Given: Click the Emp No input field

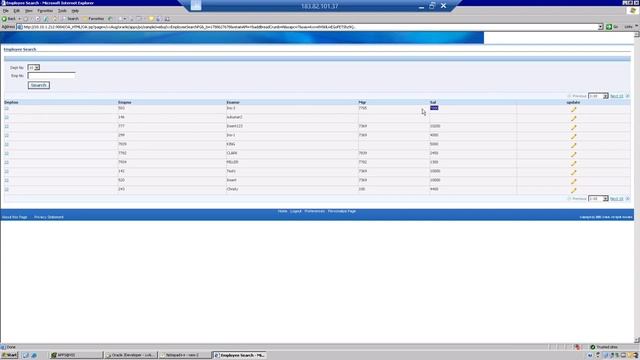Looking at the screenshot, I should pyautogui.click(x=51, y=76).
